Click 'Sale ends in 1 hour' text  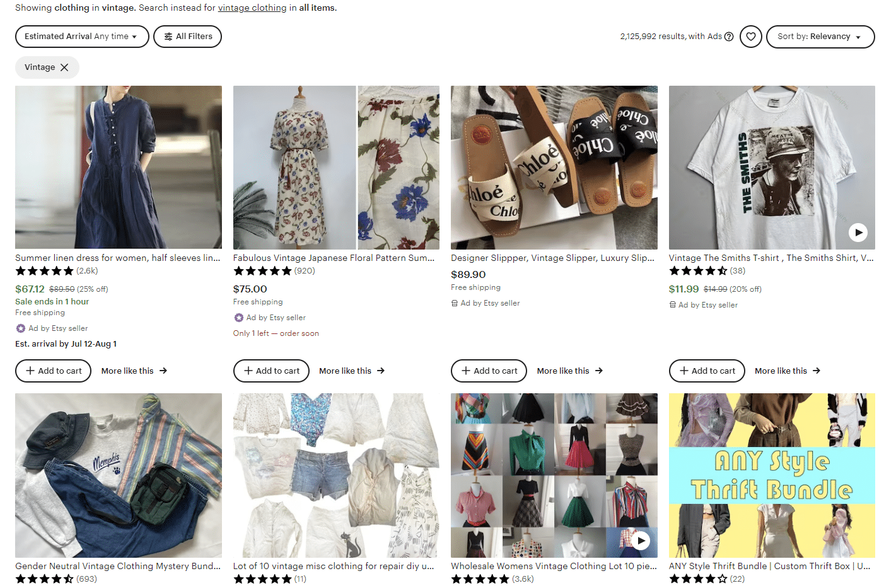click(x=52, y=301)
